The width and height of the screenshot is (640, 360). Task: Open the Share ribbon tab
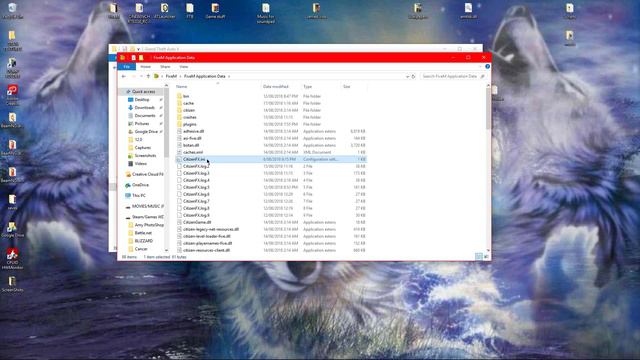pos(165,67)
